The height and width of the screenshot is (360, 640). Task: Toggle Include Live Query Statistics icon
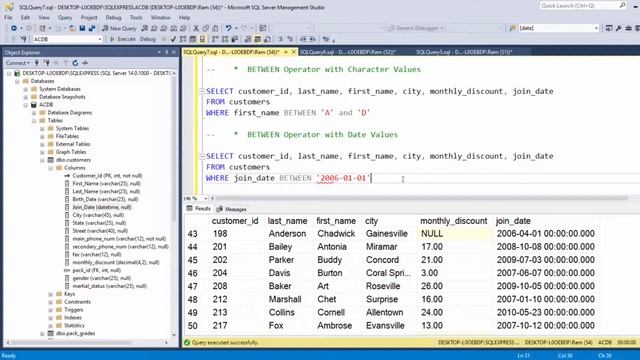(x=225, y=39)
